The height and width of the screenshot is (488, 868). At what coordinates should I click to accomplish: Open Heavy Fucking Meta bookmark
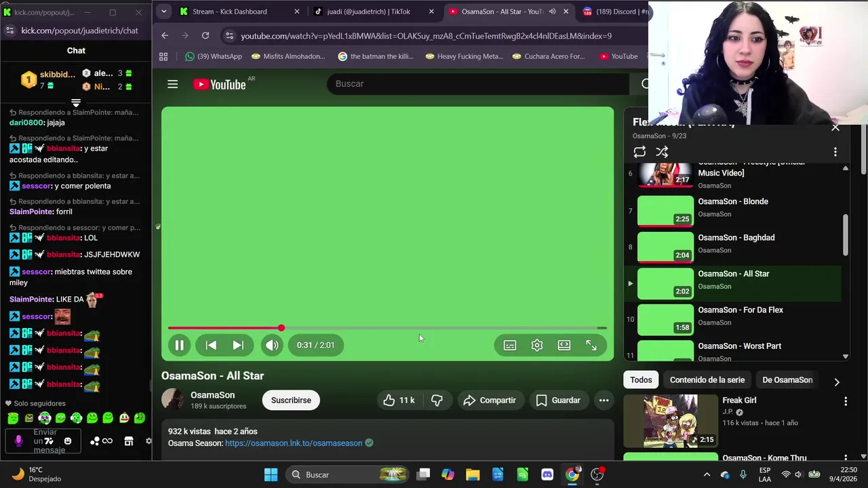point(464,56)
